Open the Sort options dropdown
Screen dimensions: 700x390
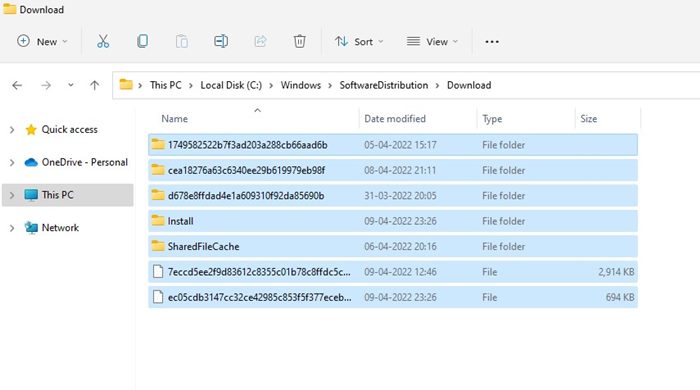pos(359,41)
